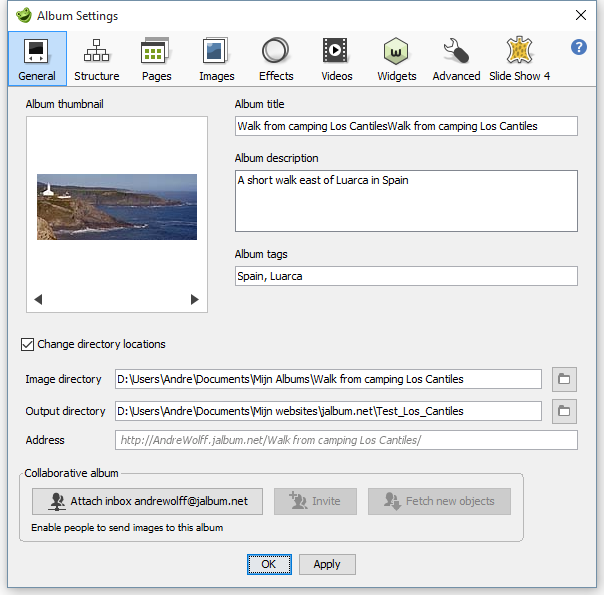
Task: Click the Attach inbox andrewolff@jalbum.net button
Action: pyautogui.click(x=147, y=501)
